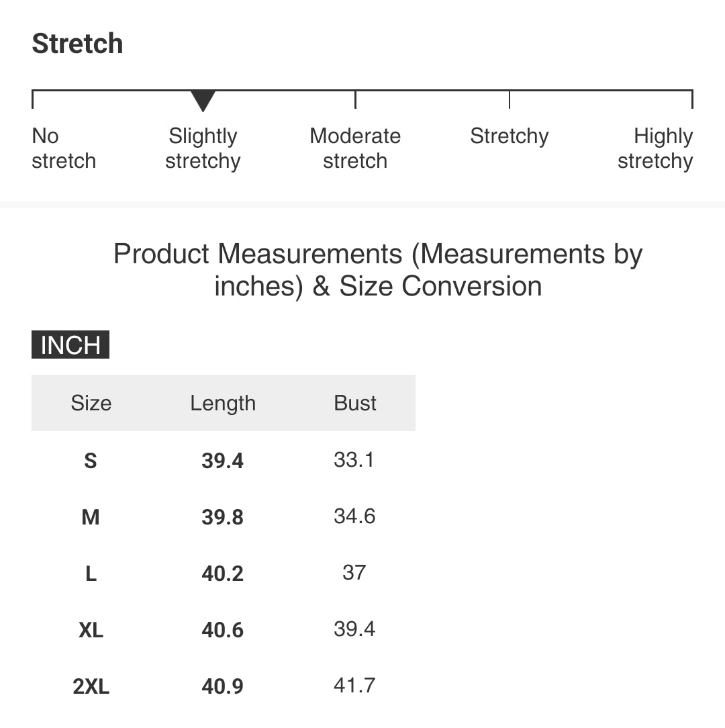The image size is (725, 728).
Task: Click the 'Slightly stretchy' scale label
Action: click(203, 148)
